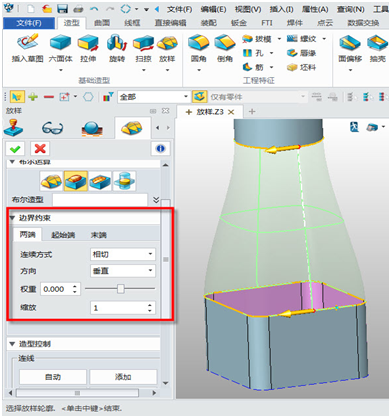
Task: Switch to the 曲面 ribbon tab
Action: 102,23
